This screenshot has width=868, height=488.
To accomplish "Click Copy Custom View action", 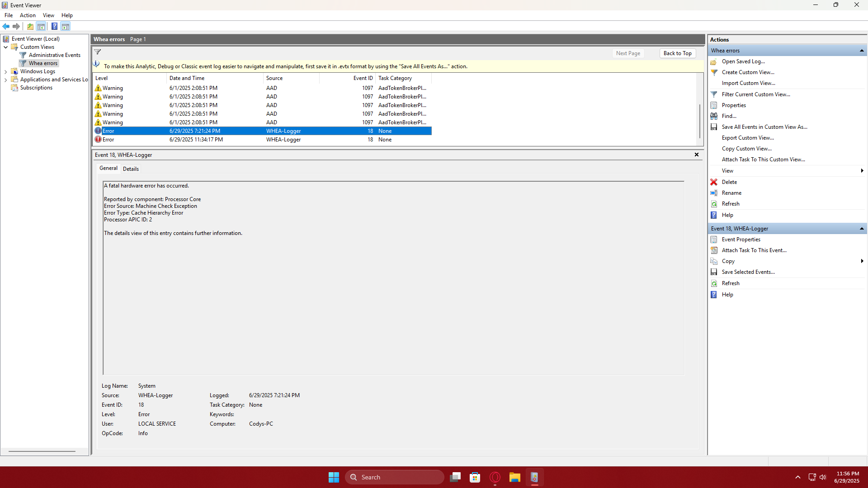I will (747, 149).
